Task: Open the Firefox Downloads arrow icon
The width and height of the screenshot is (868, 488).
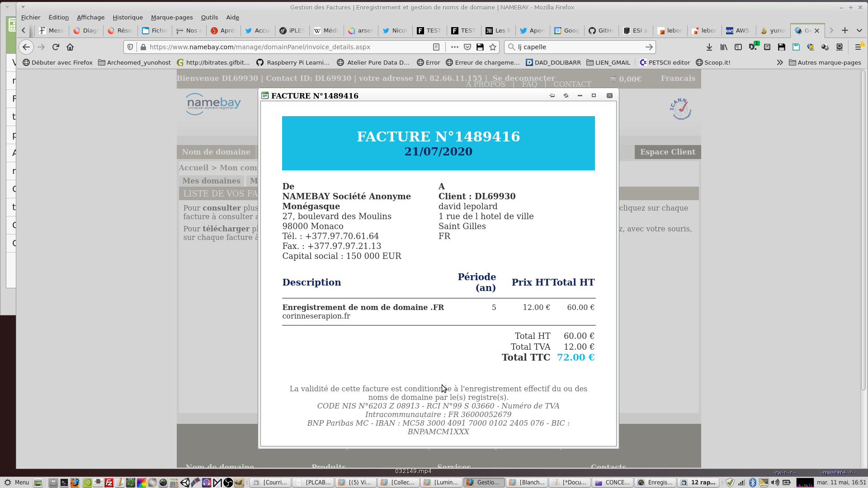Action: click(x=709, y=47)
